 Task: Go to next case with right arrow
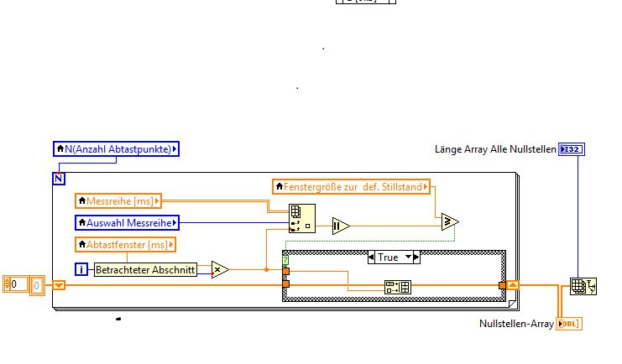coord(416,257)
